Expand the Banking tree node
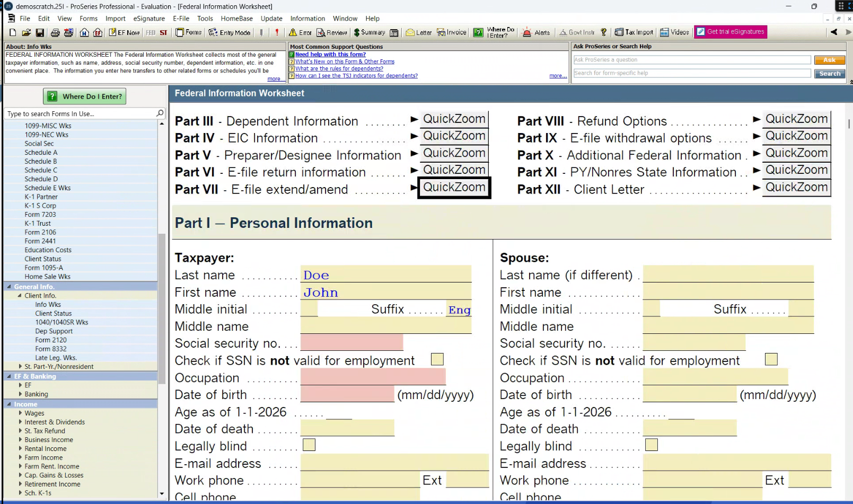This screenshot has height=504, width=853. click(x=20, y=394)
